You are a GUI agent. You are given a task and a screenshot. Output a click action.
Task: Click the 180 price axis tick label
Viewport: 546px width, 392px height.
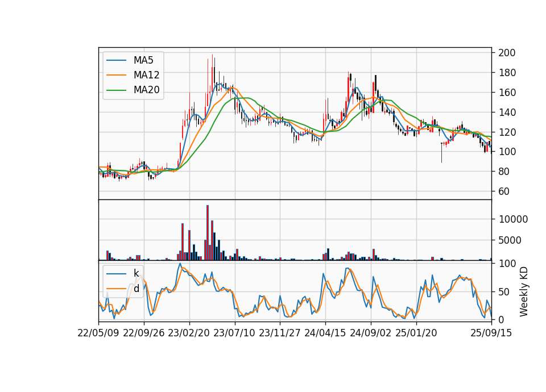click(507, 73)
